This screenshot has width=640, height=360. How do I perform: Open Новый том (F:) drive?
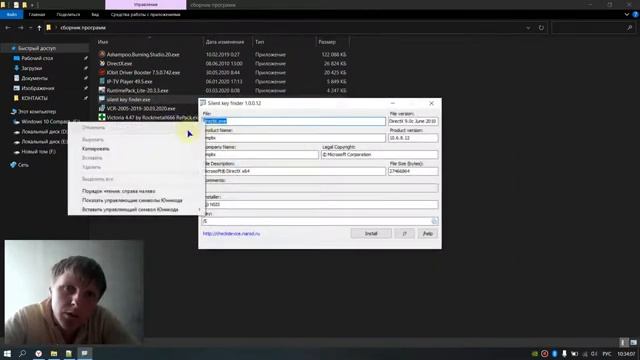pyautogui.click(x=38, y=151)
